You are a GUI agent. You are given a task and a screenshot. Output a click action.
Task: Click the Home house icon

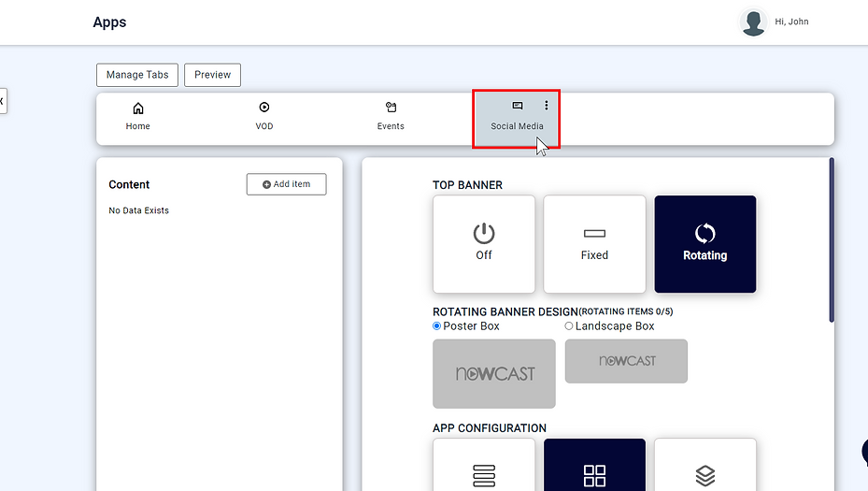point(138,108)
